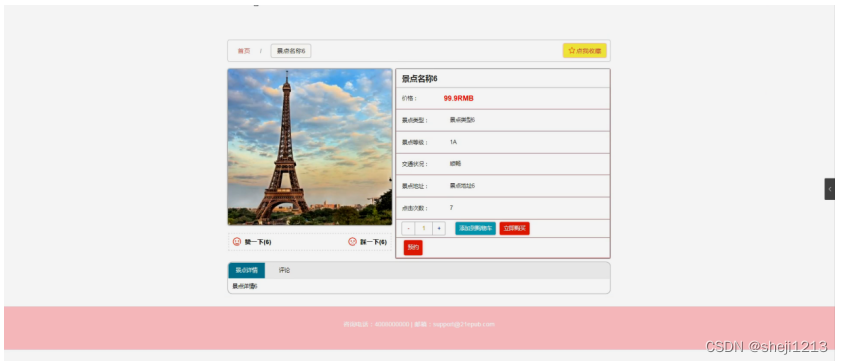Click the quantity input field showing 1
Image resolution: width=843 pixels, height=364 pixels.
point(424,229)
